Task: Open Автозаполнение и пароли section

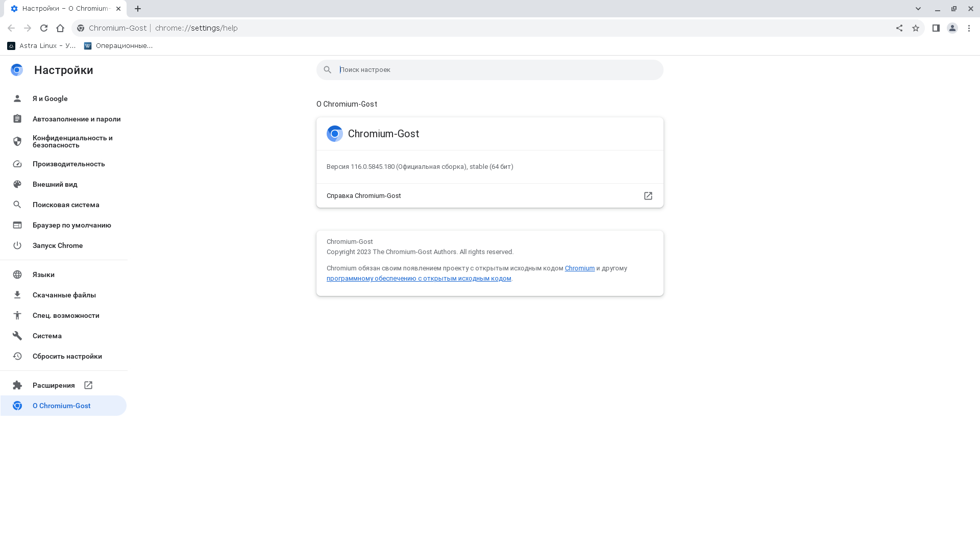Action: (x=63, y=119)
